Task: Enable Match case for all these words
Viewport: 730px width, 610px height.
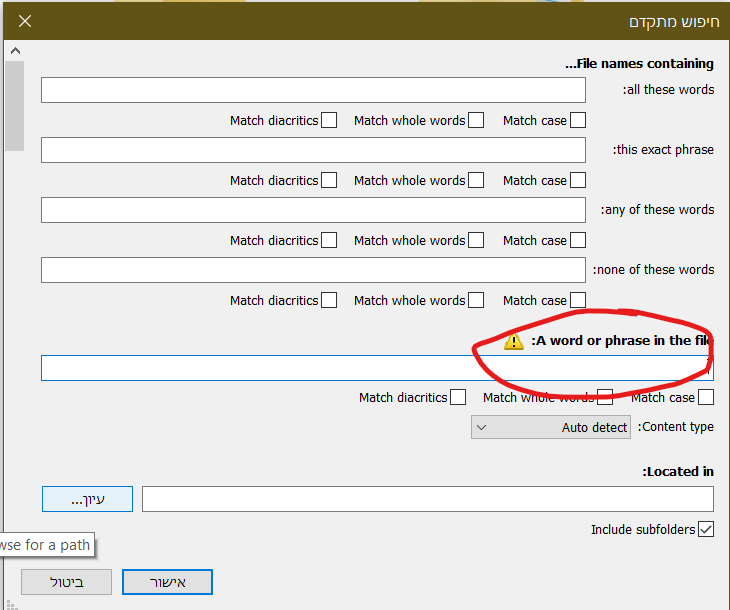Action: pos(578,120)
